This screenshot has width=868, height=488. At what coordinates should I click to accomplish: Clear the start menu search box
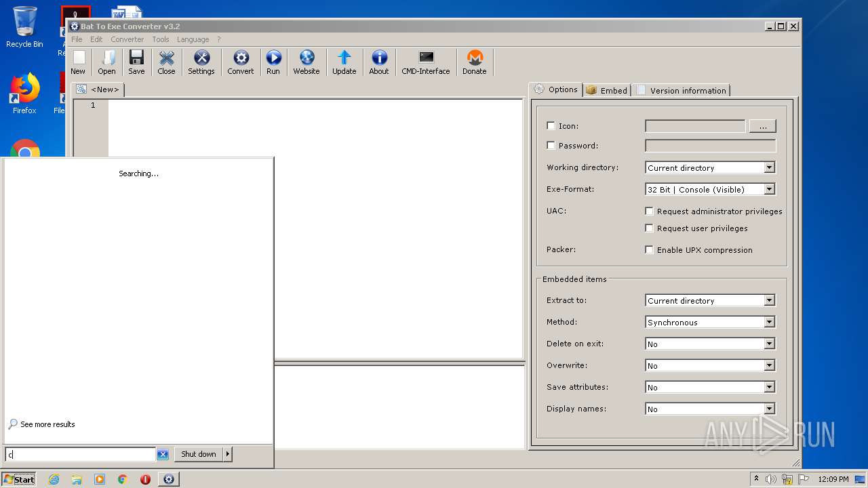click(x=163, y=455)
